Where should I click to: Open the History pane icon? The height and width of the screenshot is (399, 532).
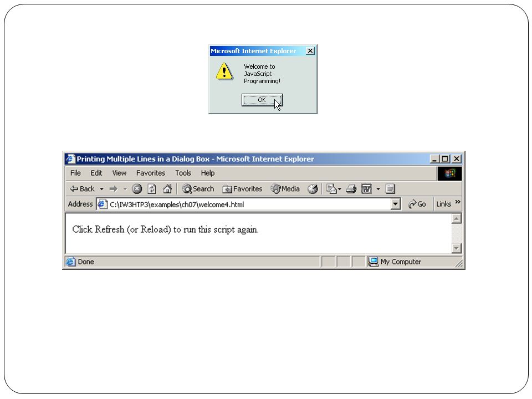tap(313, 189)
